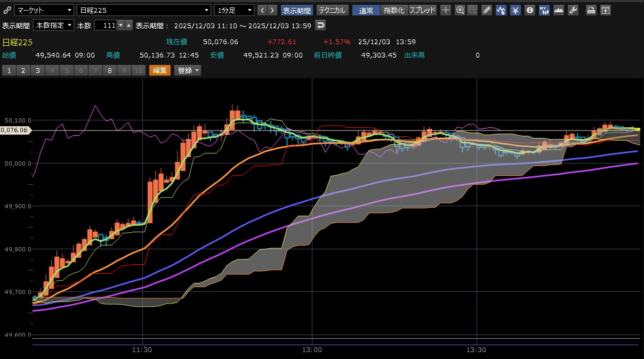Screen dimensions: 644x359
Task: Click the 本数 number input field
Action: click(x=105, y=25)
